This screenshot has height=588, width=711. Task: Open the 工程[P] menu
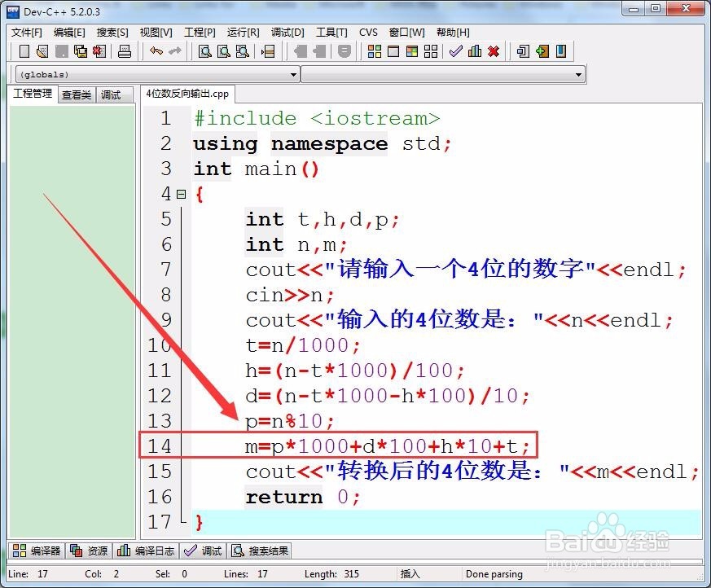point(200,33)
